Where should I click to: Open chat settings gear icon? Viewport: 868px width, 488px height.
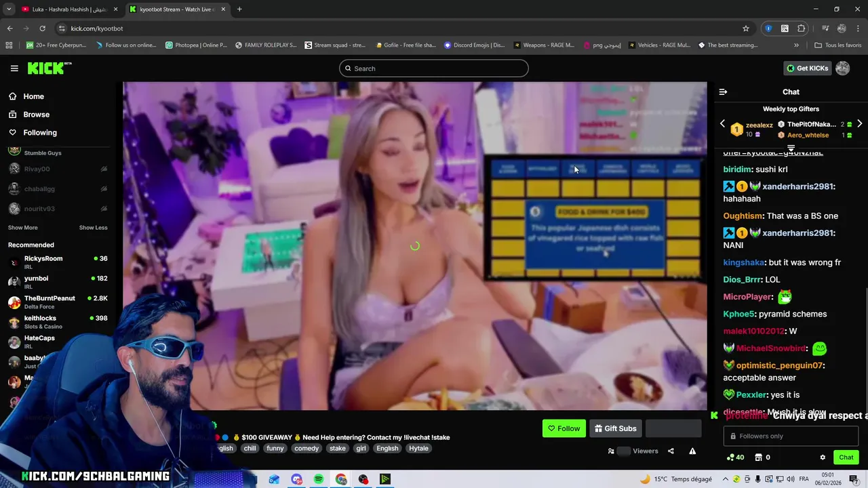coord(823,457)
